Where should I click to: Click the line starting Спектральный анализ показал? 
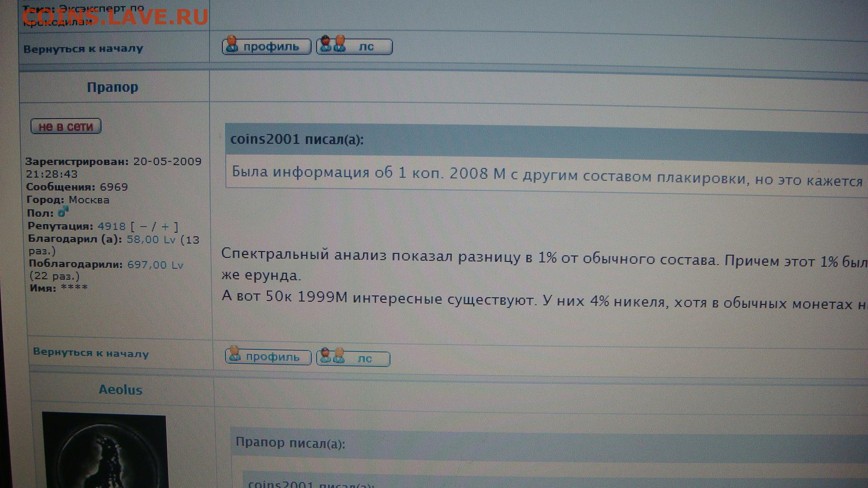(544, 258)
